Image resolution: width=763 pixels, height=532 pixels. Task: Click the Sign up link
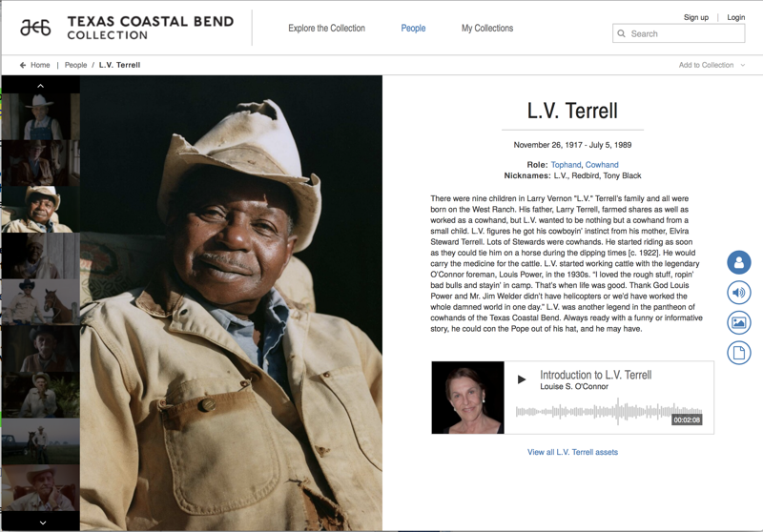pos(696,17)
